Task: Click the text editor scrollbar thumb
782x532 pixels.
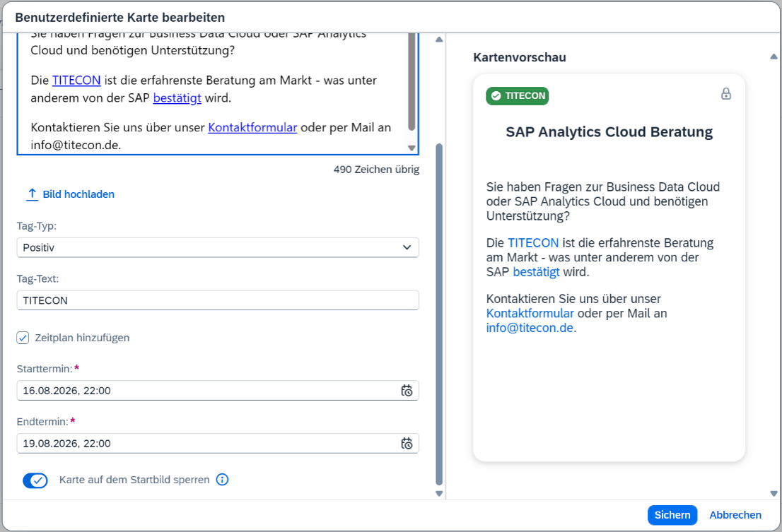Action: 412,81
